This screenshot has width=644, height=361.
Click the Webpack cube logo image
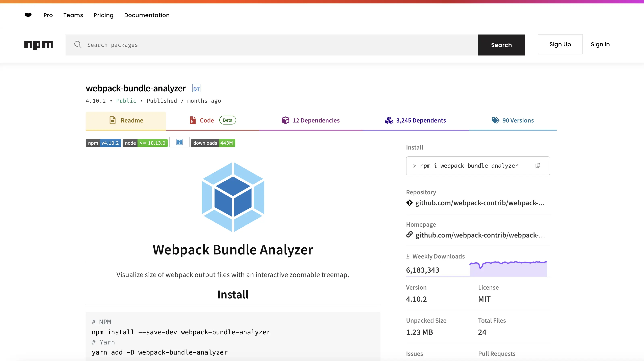233,197
